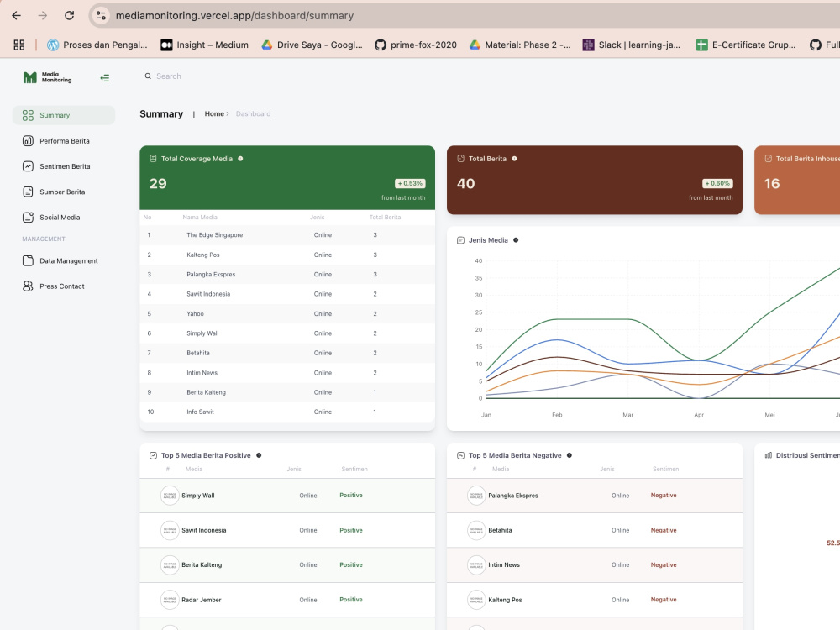Click the Simply Wall placeholder avatar
The height and width of the screenshot is (630, 840).
170,496
